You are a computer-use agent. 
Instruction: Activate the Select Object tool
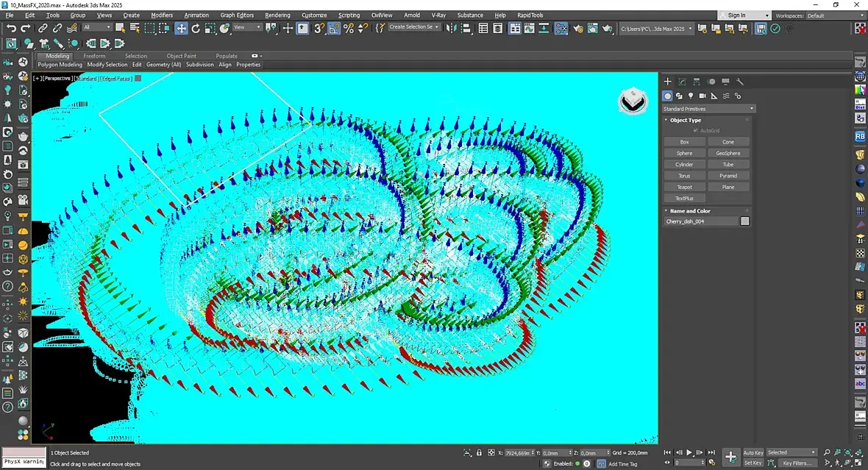point(120,28)
